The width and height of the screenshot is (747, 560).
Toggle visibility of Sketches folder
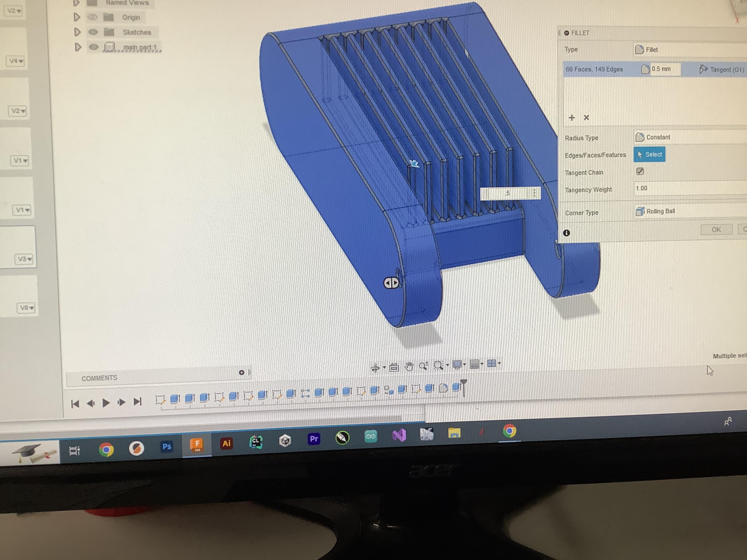coord(93,32)
